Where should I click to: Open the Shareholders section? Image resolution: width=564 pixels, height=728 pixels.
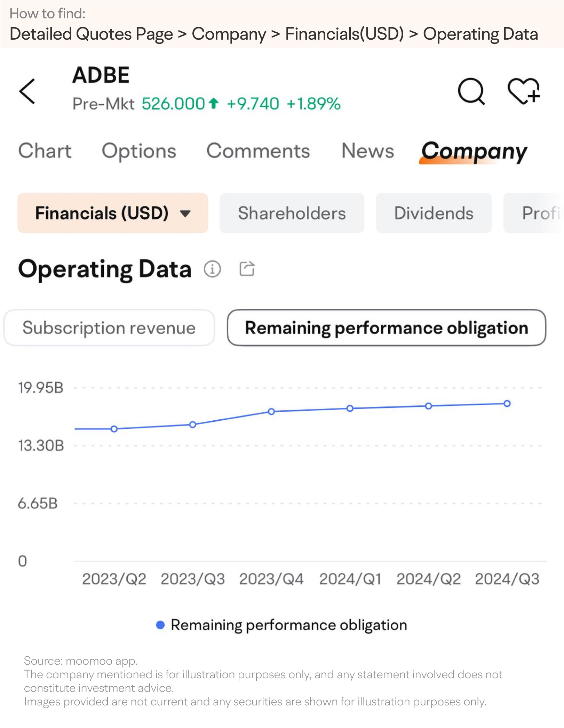point(292,213)
